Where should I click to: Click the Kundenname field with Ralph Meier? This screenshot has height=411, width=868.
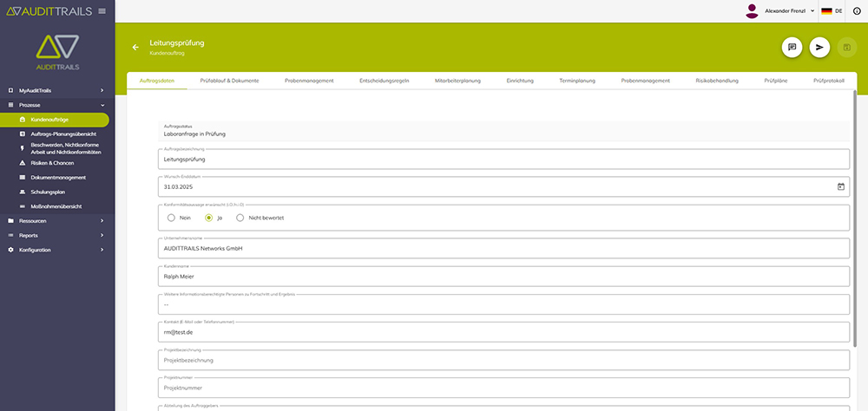pyautogui.click(x=503, y=277)
